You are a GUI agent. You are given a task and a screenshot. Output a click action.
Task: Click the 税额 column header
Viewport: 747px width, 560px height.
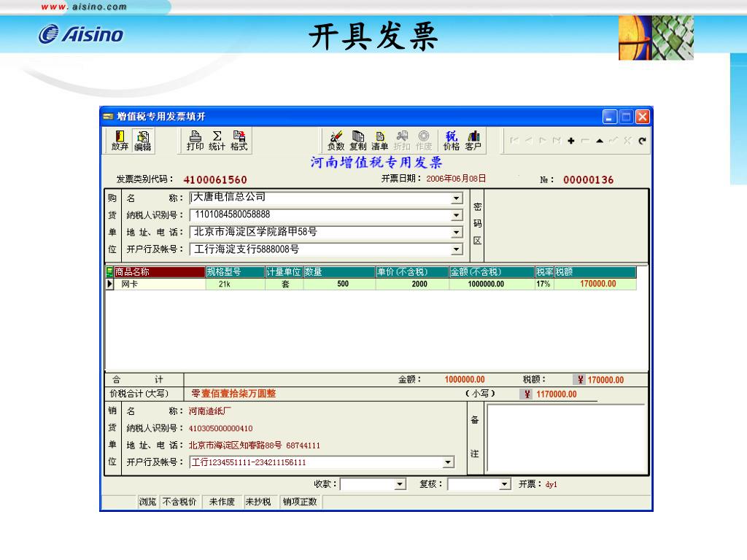coord(595,272)
